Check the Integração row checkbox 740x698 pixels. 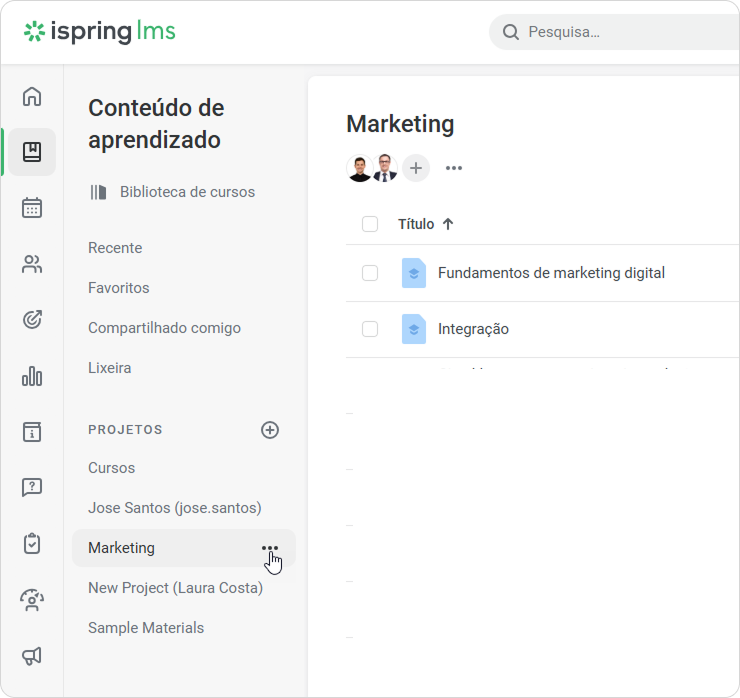370,329
